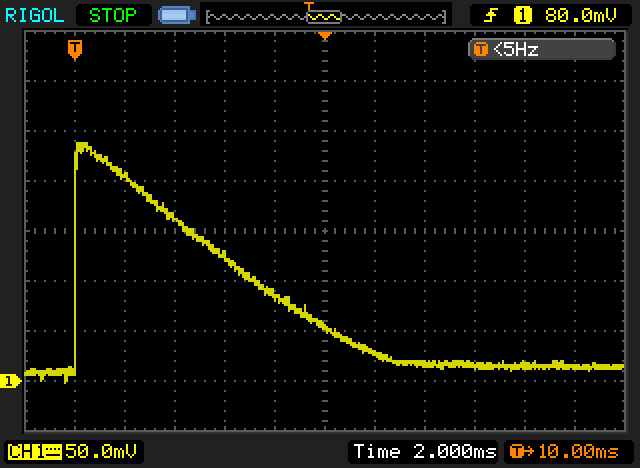Screen dimensions: 640x468
Task: Click the Time 2.000ms timebase readout
Action: pyautogui.click(x=424, y=452)
